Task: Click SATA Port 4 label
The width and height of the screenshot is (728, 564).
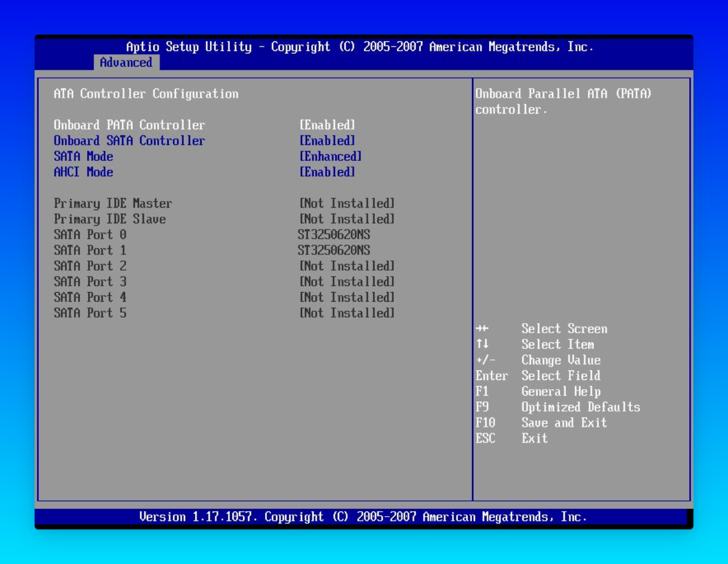Action: pyautogui.click(x=90, y=297)
